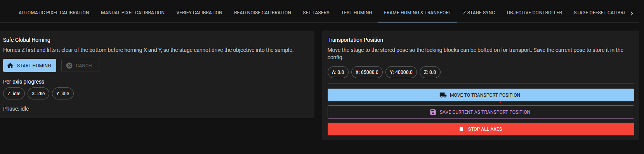Click the Safe Global Homing heading

(27, 40)
